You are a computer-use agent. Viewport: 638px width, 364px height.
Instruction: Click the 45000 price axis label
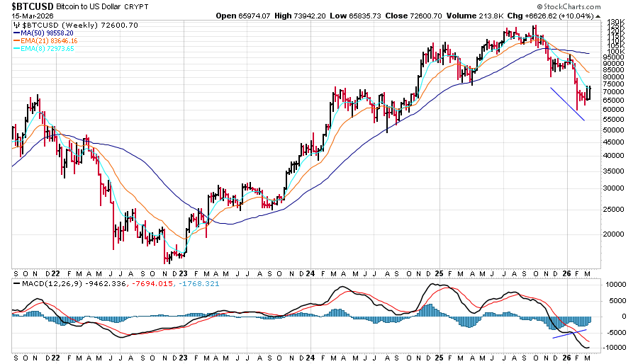[x=613, y=142]
